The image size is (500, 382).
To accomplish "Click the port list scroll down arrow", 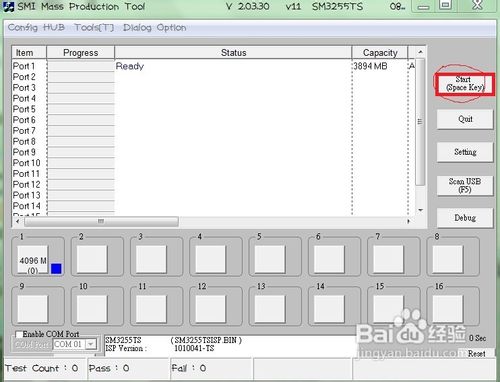I will click(421, 210).
